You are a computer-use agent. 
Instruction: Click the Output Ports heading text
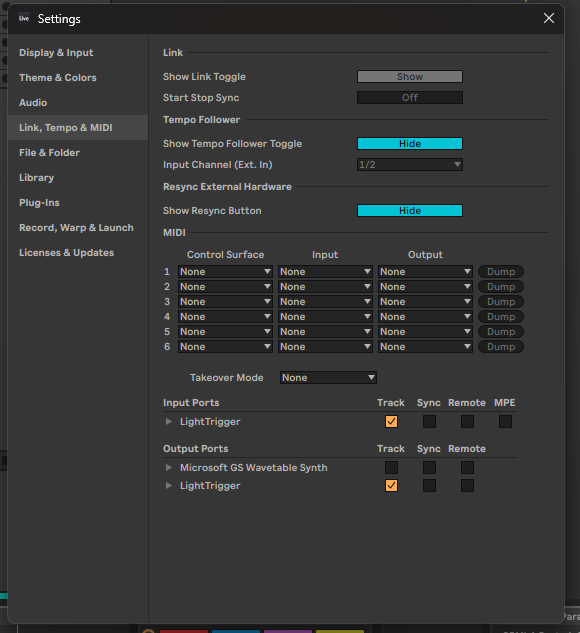tap(195, 449)
